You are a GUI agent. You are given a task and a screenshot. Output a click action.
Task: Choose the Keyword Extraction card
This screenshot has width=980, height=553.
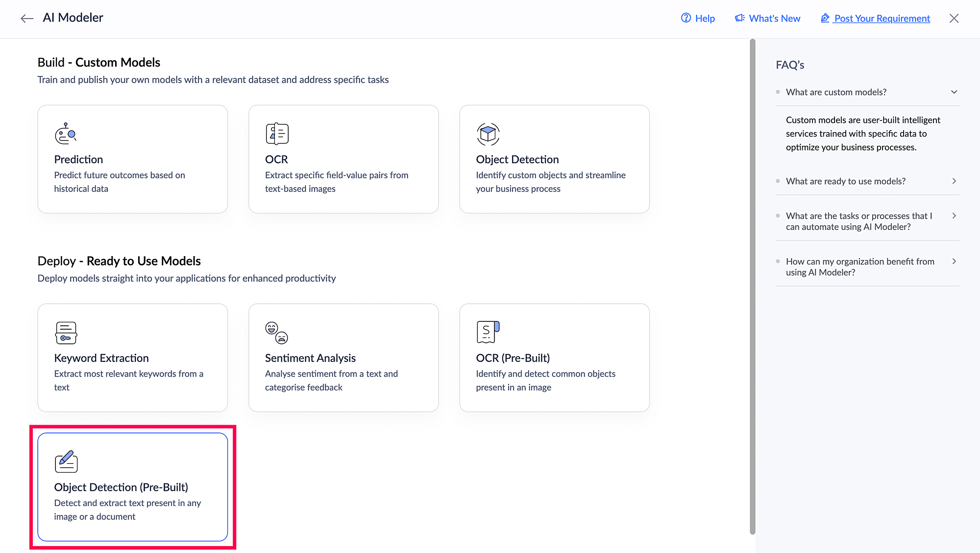click(x=132, y=358)
